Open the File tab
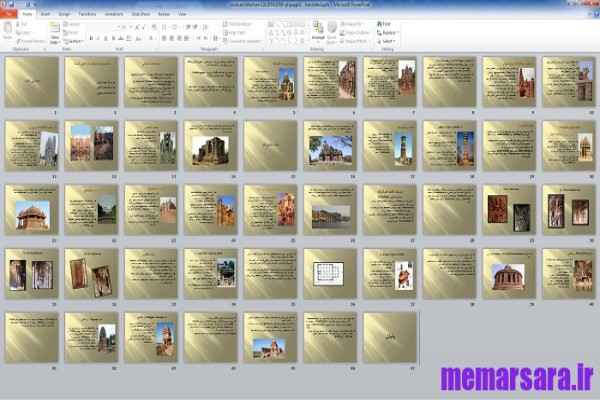This screenshot has width=600, height=400. (9, 15)
